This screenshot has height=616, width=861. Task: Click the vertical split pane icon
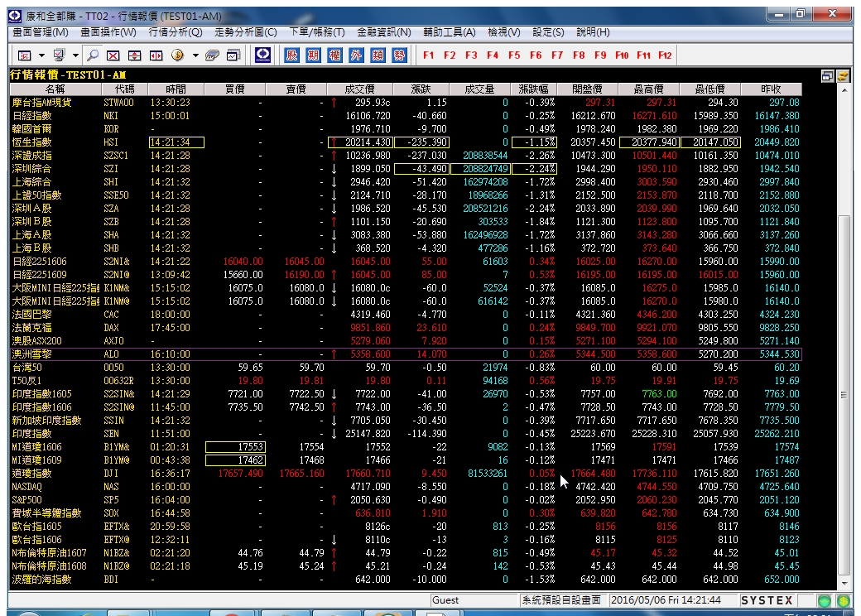(134, 55)
